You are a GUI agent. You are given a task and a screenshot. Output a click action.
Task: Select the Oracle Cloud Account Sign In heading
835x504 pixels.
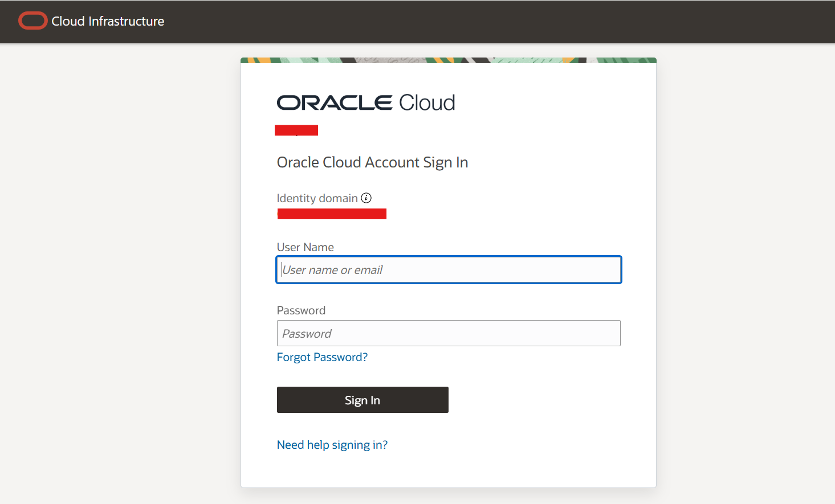(x=372, y=162)
